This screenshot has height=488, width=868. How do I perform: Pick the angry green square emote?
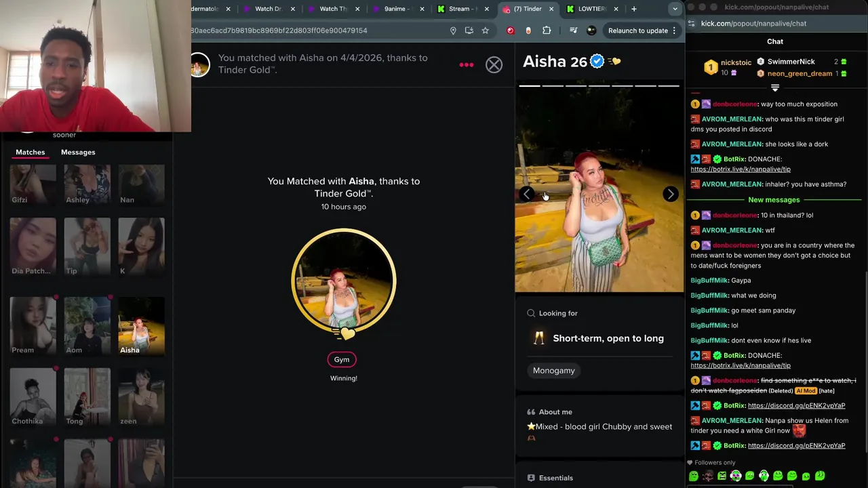[x=722, y=476]
